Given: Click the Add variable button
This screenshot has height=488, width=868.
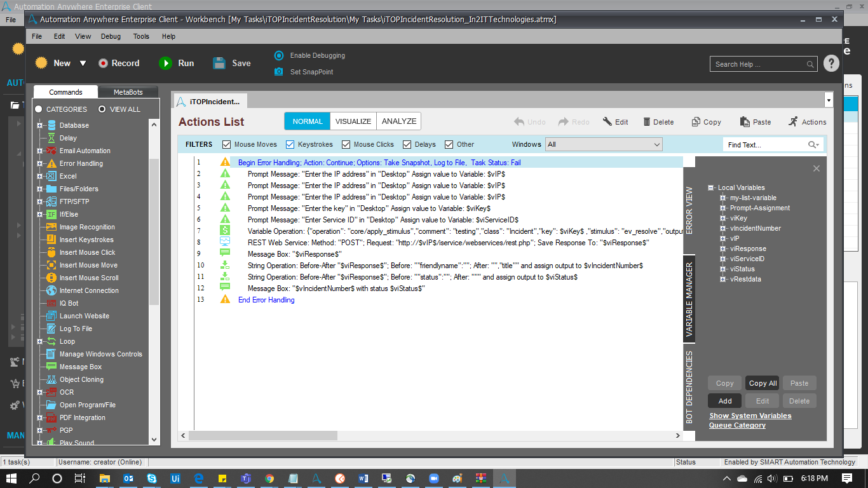Looking at the screenshot, I should tap(724, 401).
